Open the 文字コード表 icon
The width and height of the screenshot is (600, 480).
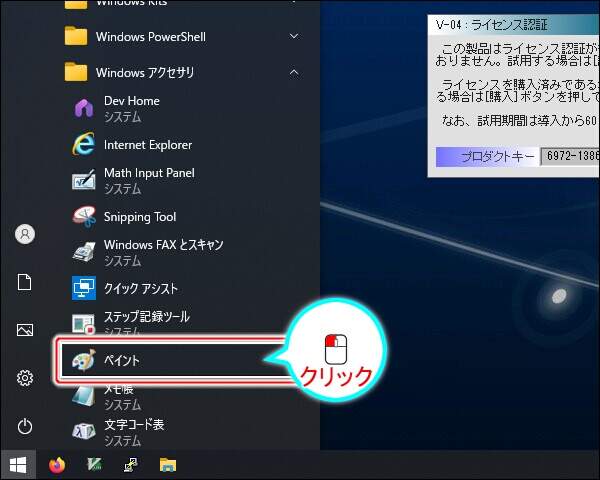pos(84,432)
